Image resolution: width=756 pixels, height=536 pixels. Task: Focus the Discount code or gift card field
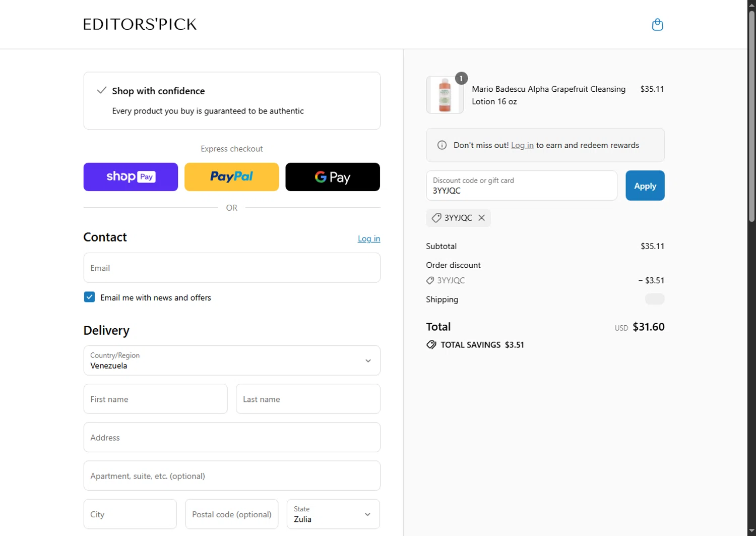521,186
